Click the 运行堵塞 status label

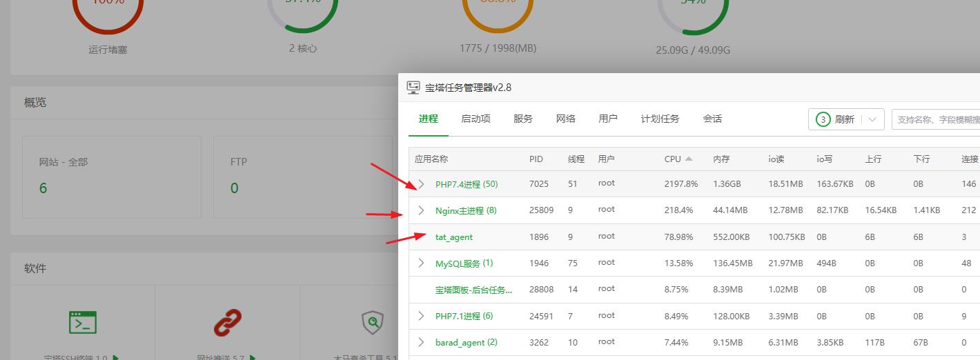point(108,50)
